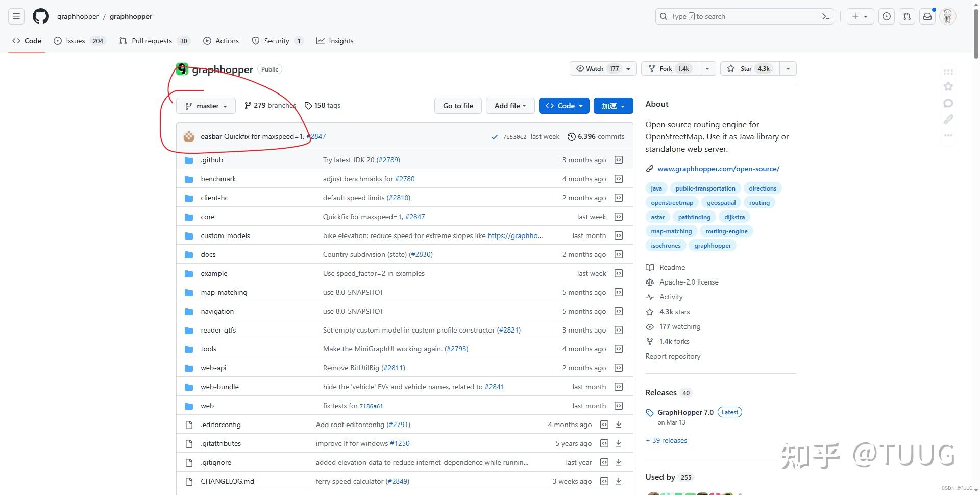Open notifications inbox icon
980x495 pixels.
point(927,16)
